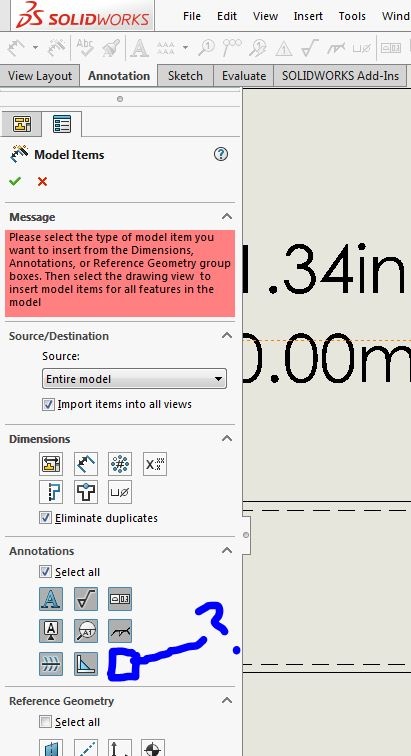The width and height of the screenshot is (411, 756).
Task: Switch to the View Layout tab
Action: [x=40, y=76]
